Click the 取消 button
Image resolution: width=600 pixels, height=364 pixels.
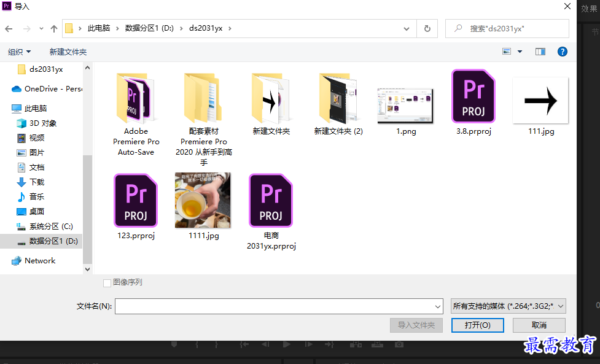[539, 325]
